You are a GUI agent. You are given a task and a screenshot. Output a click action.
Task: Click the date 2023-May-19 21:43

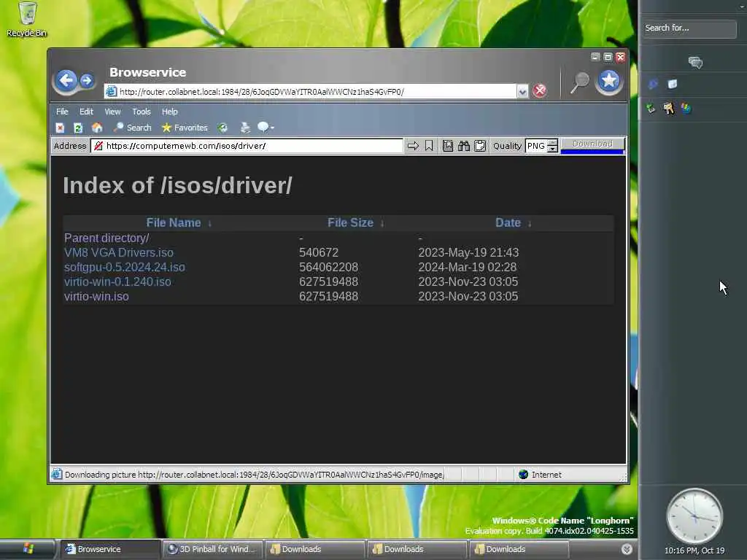tap(468, 252)
